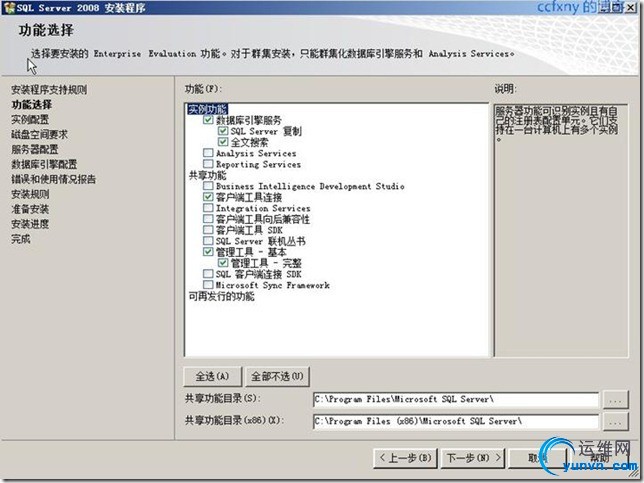Close the setup window
Screen dimensions: 644x483
point(631,8)
